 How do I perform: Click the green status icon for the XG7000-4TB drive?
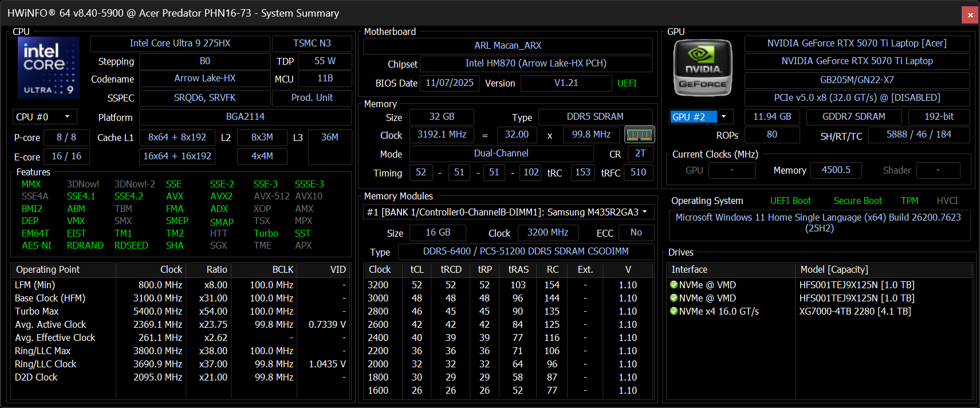pyautogui.click(x=674, y=311)
